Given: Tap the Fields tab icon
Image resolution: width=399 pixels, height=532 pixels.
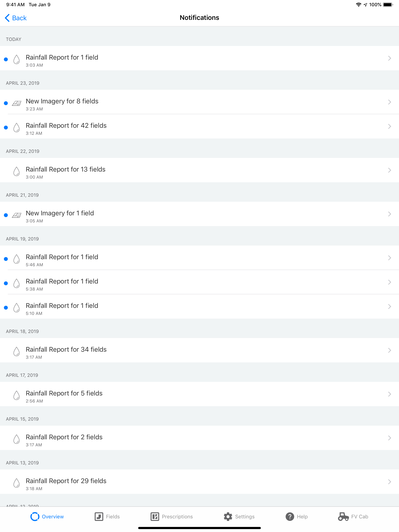Looking at the screenshot, I should (99, 516).
